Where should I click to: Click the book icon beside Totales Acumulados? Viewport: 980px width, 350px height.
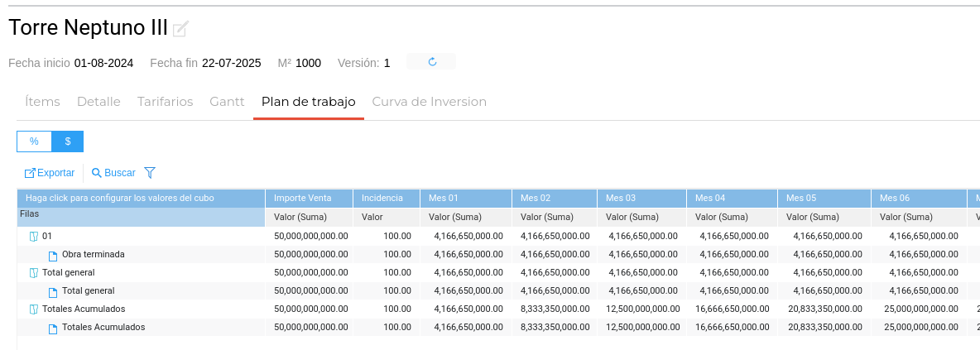[x=34, y=309]
